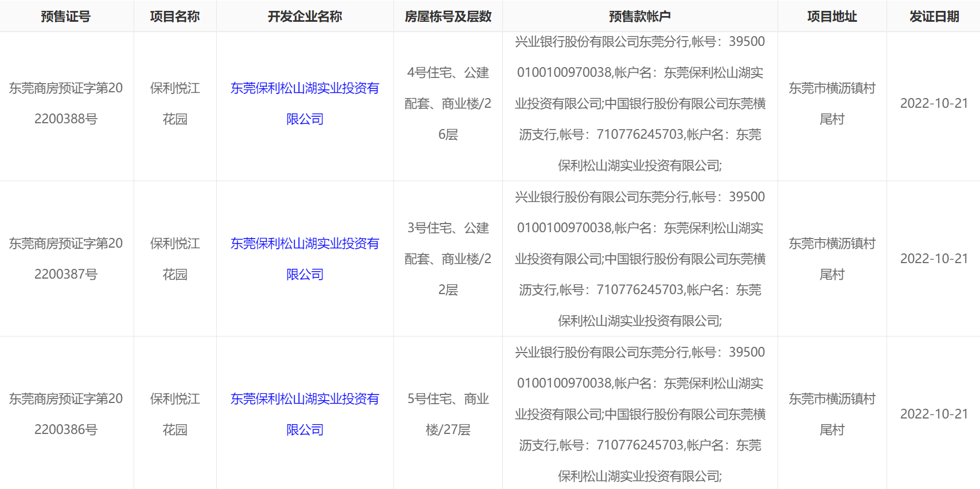Click 保利悦江花园 in the 2200387号 row
The height and width of the screenshot is (489, 980).
(x=175, y=259)
